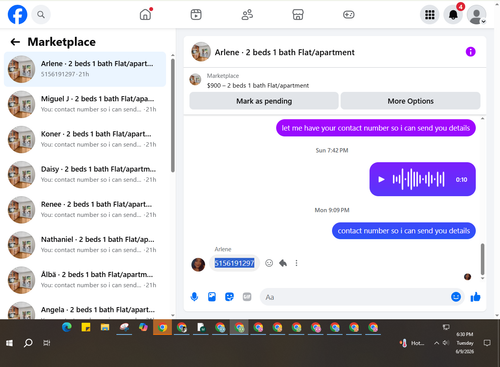Open Sticky Notes from taskbar
The width and height of the screenshot is (500, 367).
(86, 327)
